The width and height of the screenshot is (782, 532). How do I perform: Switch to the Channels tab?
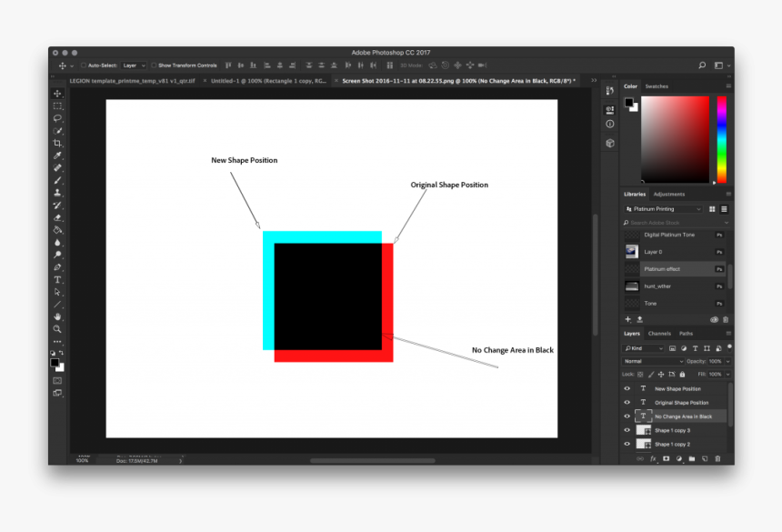[x=659, y=334]
